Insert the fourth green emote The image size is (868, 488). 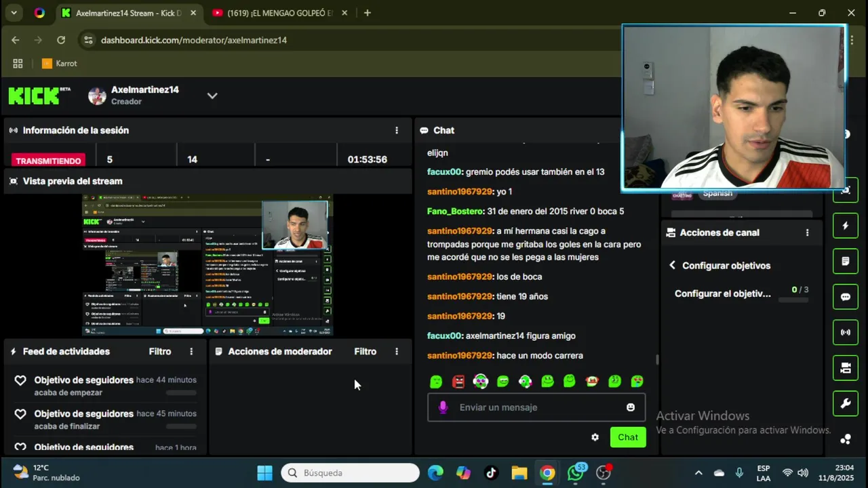point(502,382)
